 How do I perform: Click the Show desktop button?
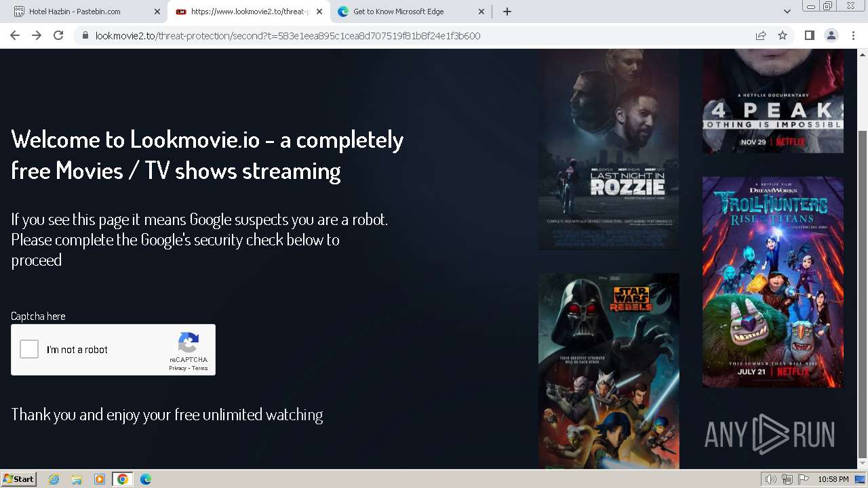[x=860, y=479]
